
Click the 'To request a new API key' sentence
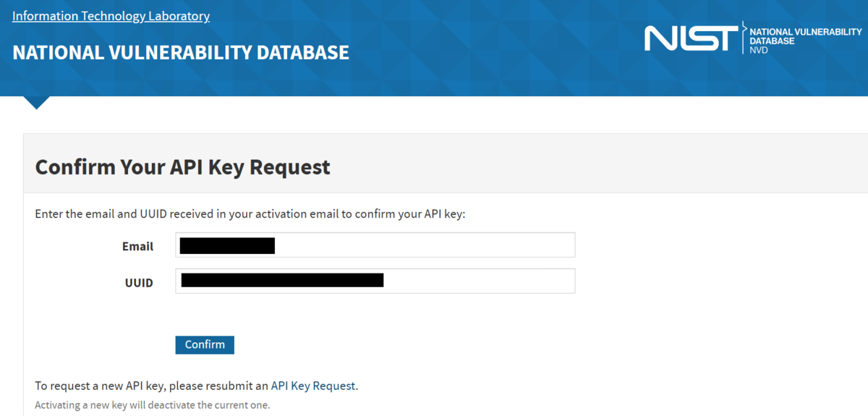(197, 386)
